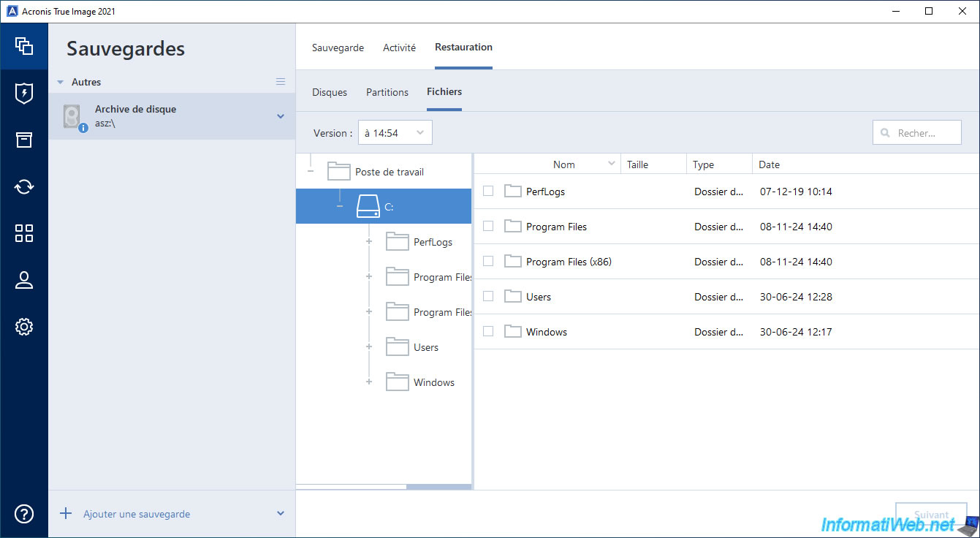Expand the Archive de disque chevron

[x=281, y=116]
